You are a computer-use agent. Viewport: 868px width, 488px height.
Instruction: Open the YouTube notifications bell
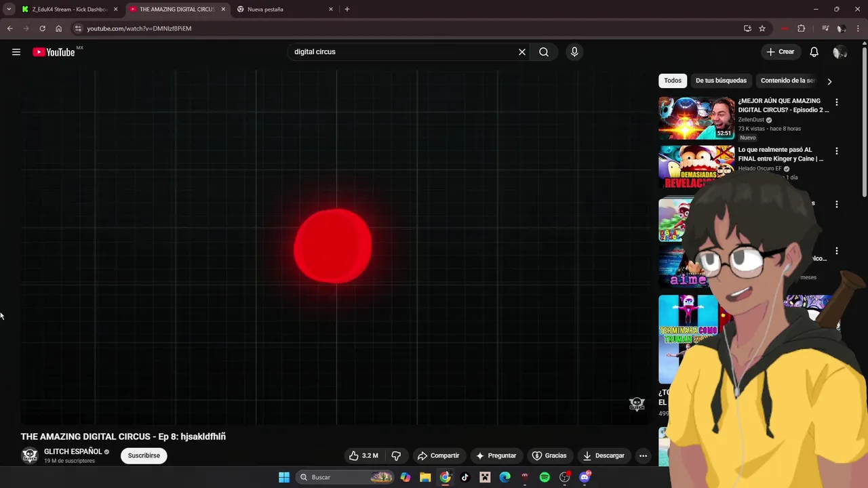pyautogui.click(x=814, y=52)
